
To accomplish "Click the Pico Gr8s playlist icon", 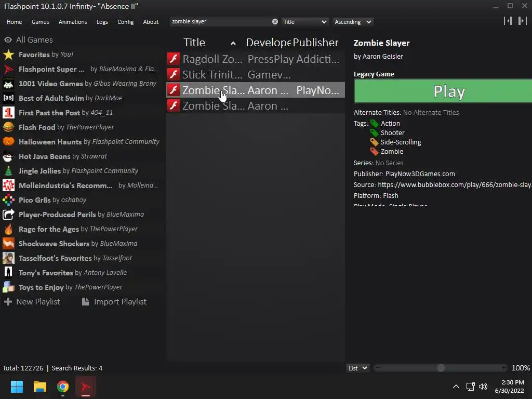I will coord(8,200).
